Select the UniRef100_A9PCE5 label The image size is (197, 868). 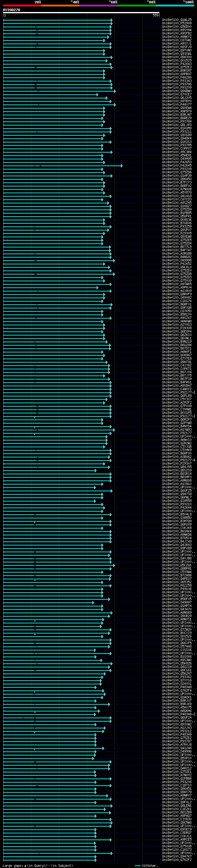[177, 840]
